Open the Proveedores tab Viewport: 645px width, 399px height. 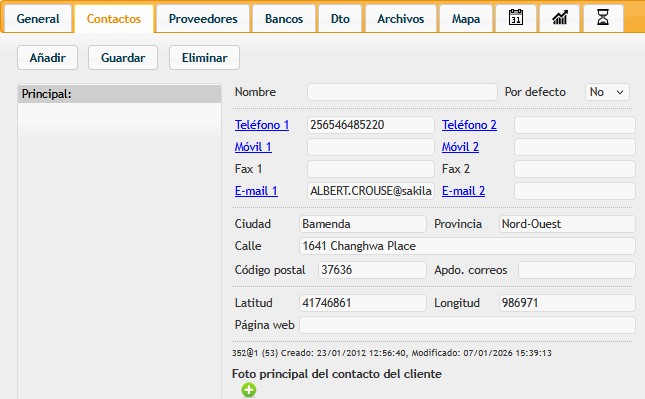click(x=203, y=19)
